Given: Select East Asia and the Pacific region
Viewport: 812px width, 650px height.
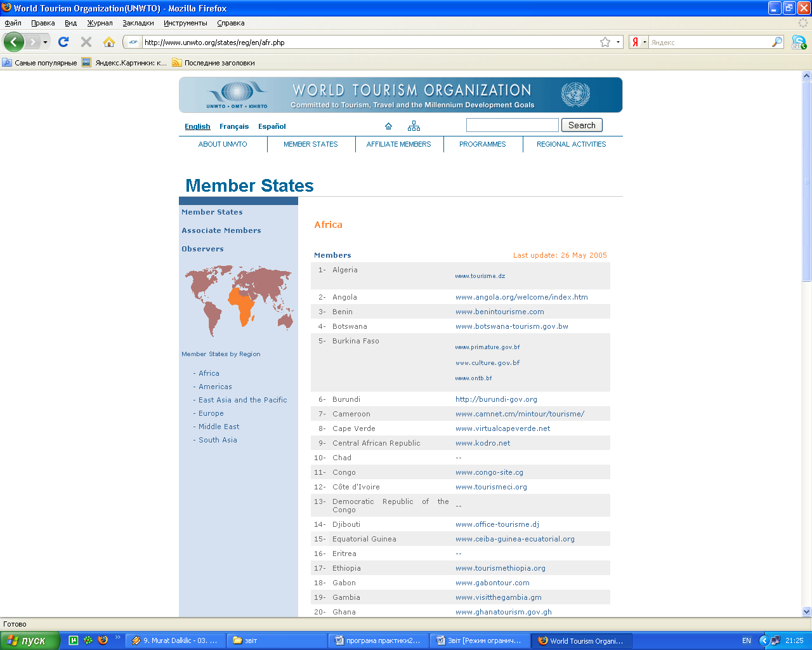Looking at the screenshot, I should pos(242,400).
